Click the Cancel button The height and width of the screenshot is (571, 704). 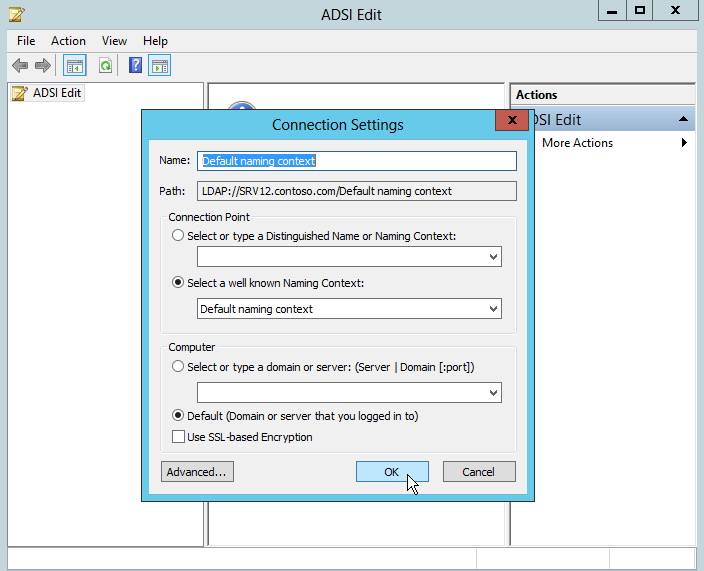[x=479, y=472]
